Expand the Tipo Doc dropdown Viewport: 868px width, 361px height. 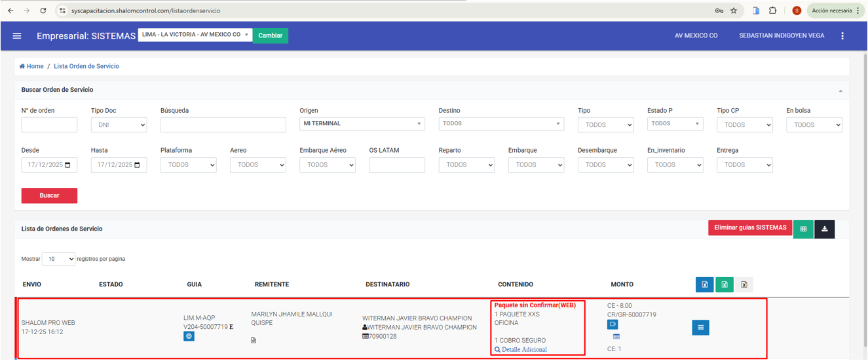point(119,125)
